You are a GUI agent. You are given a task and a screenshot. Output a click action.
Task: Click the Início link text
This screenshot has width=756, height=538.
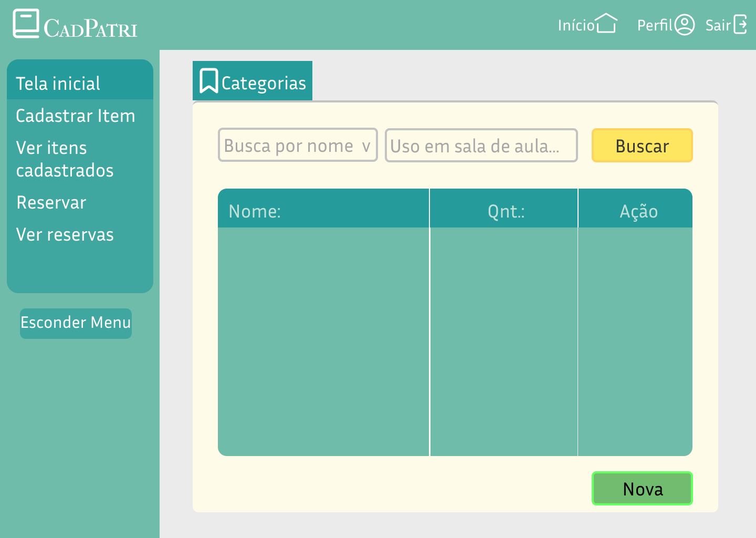pos(576,25)
